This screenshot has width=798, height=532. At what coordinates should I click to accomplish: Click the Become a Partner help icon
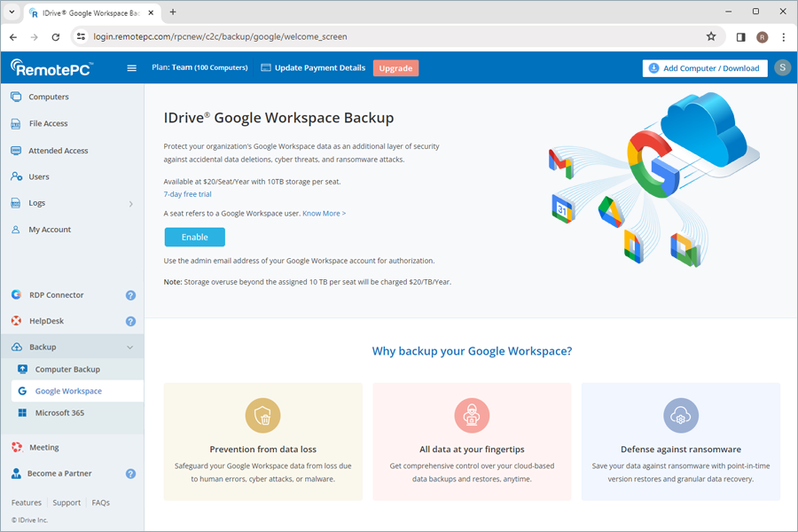(x=130, y=473)
